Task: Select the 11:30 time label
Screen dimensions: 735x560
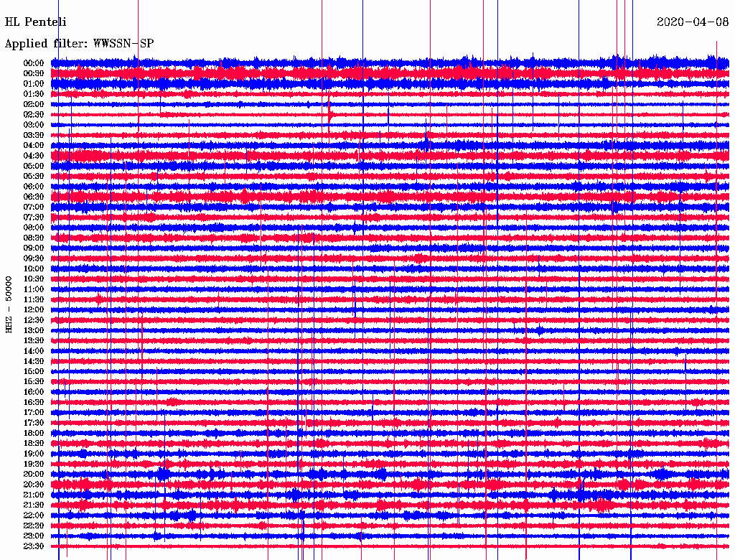Action: [x=34, y=299]
